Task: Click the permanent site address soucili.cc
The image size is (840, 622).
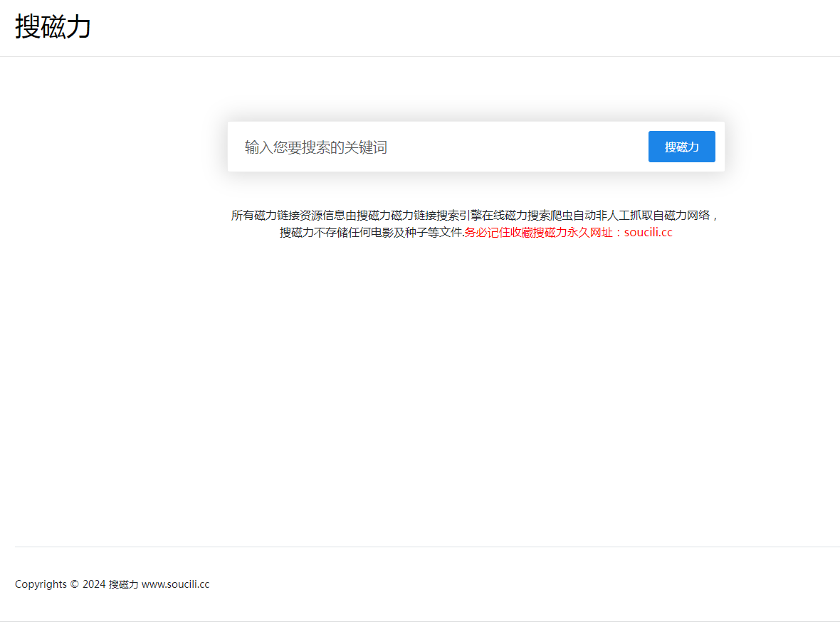Action: (x=646, y=231)
